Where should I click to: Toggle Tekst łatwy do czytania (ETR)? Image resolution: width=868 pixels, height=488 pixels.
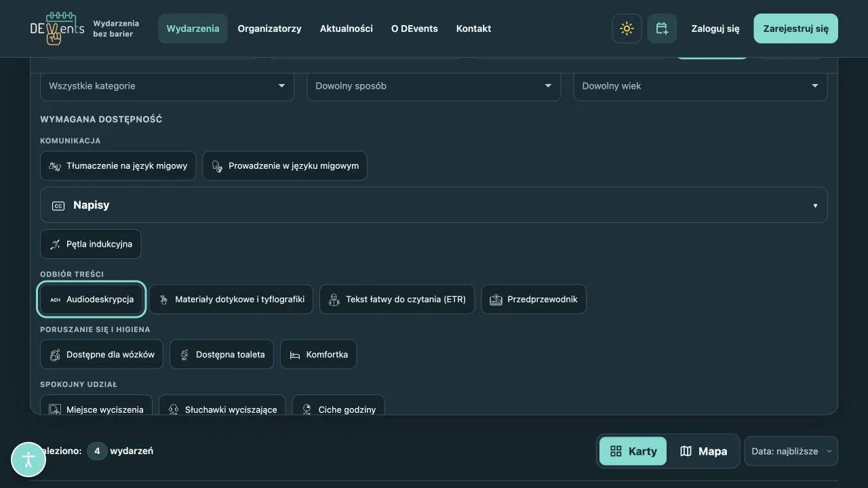coord(397,299)
